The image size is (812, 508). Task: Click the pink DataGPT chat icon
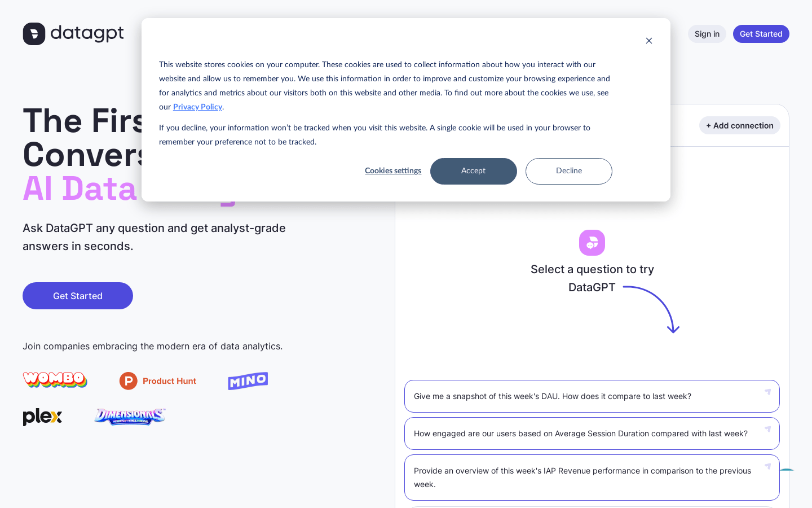tap(592, 243)
